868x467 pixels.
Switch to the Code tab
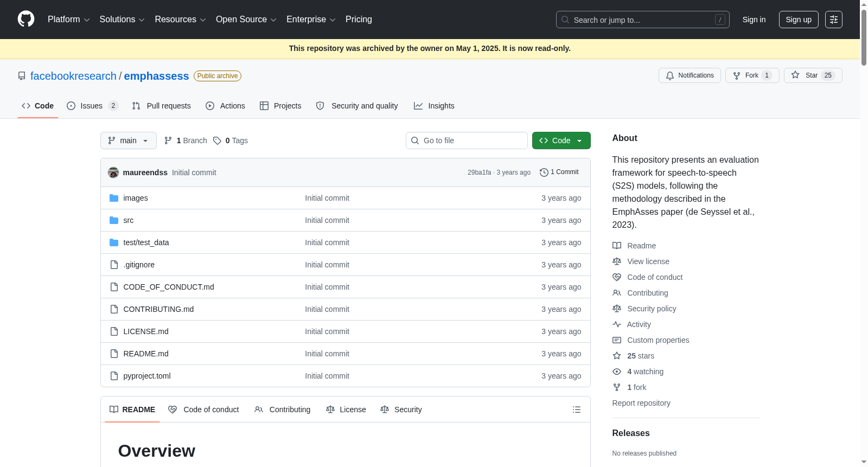pos(38,106)
